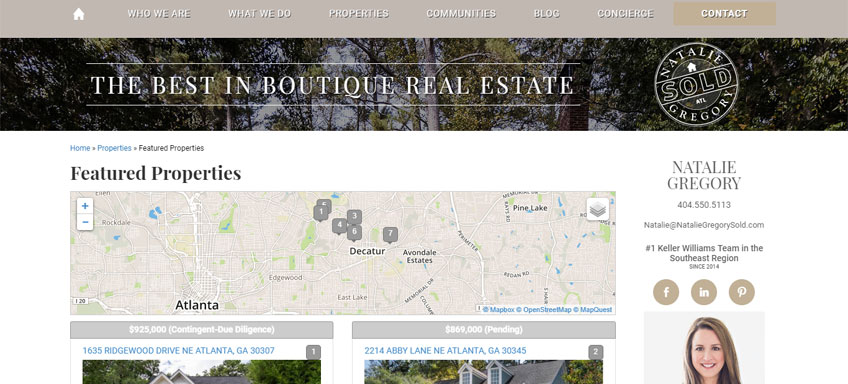848x384 pixels.
Task: Click number badge 2 on Abby Lane listing
Action: (595, 352)
